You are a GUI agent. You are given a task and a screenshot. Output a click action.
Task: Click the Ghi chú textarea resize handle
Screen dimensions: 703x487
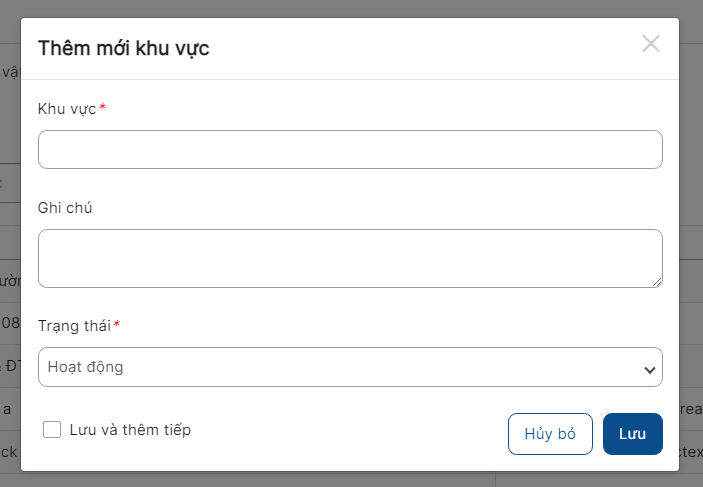[x=657, y=282]
